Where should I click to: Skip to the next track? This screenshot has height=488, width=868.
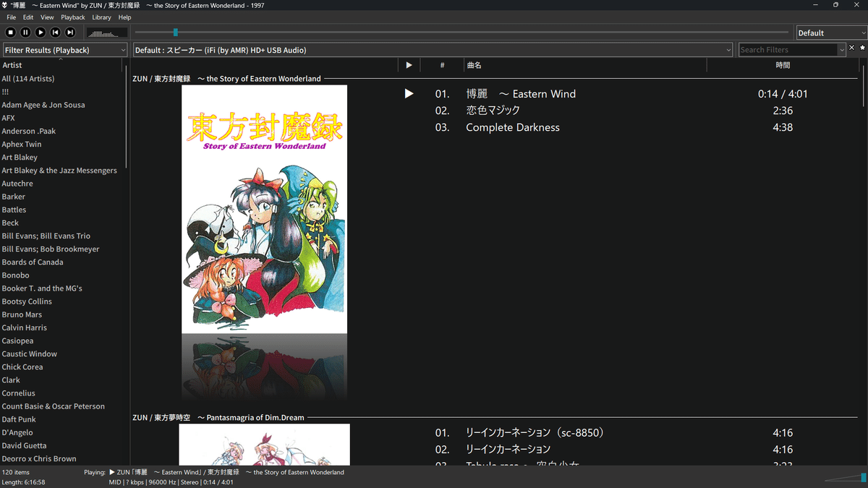pos(70,33)
